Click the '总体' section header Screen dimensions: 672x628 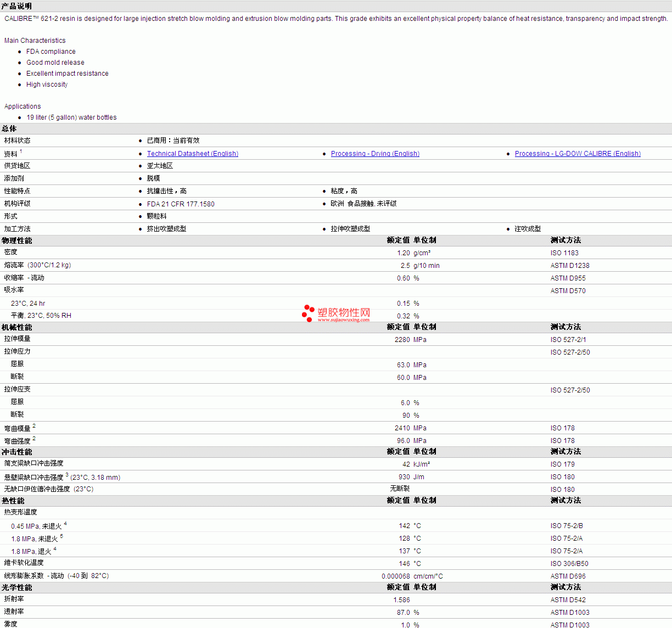click(x=9, y=128)
